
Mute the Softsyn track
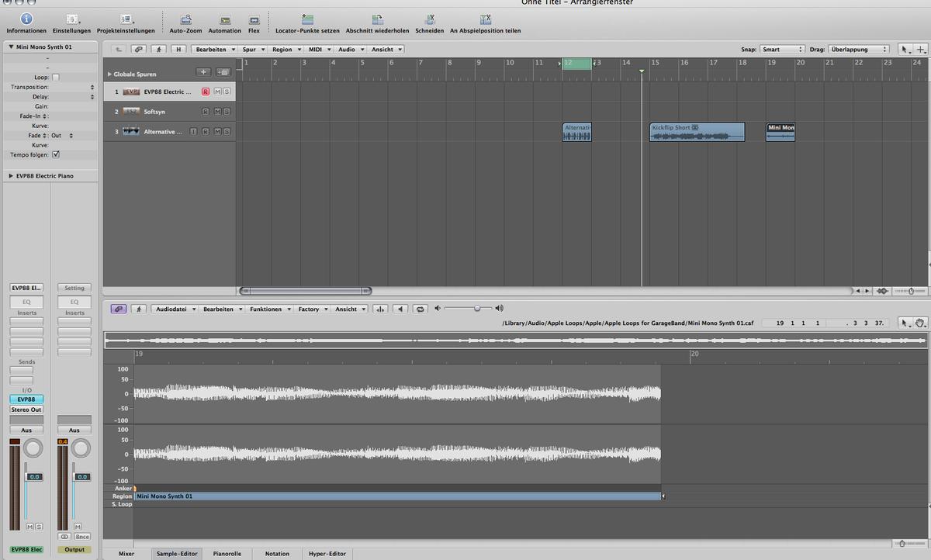pyautogui.click(x=217, y=112)
